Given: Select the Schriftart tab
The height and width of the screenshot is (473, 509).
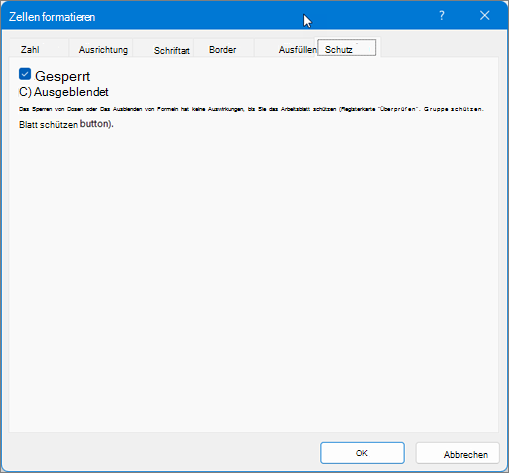Looking at the screenshot, I should tap(172, 50).
